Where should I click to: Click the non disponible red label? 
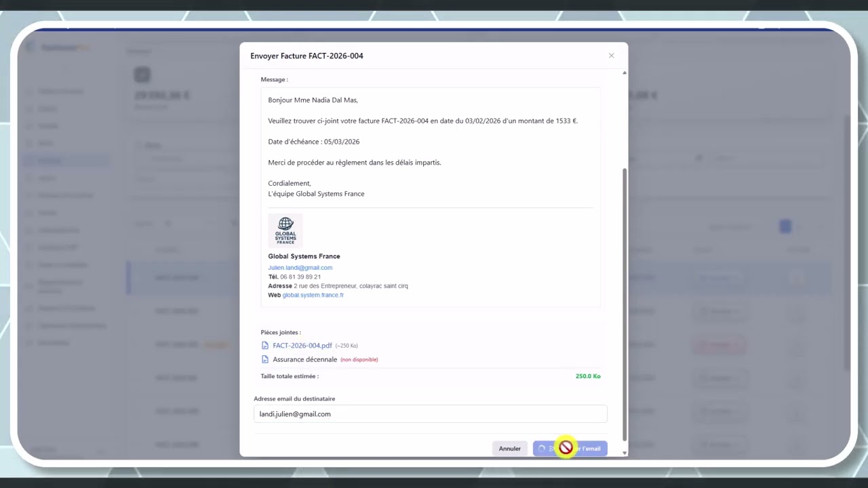point(359,359)
